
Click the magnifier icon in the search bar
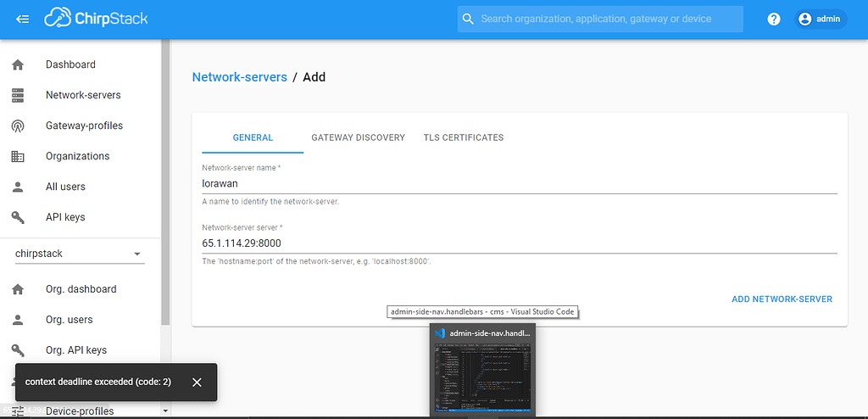point(468,19)
